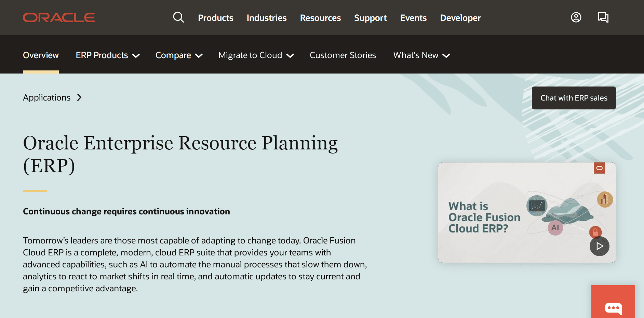This screenshot has width=644, height=318.
Task: Open the Industries menu
Action: pyautogui.click(x=267, y=18)
